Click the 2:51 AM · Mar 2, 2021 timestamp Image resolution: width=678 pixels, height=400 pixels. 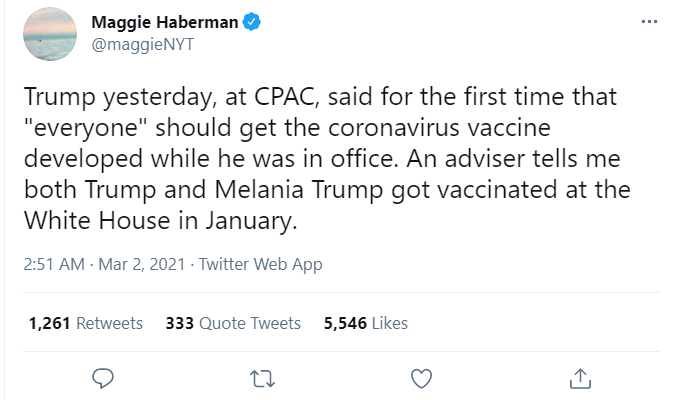103,265
